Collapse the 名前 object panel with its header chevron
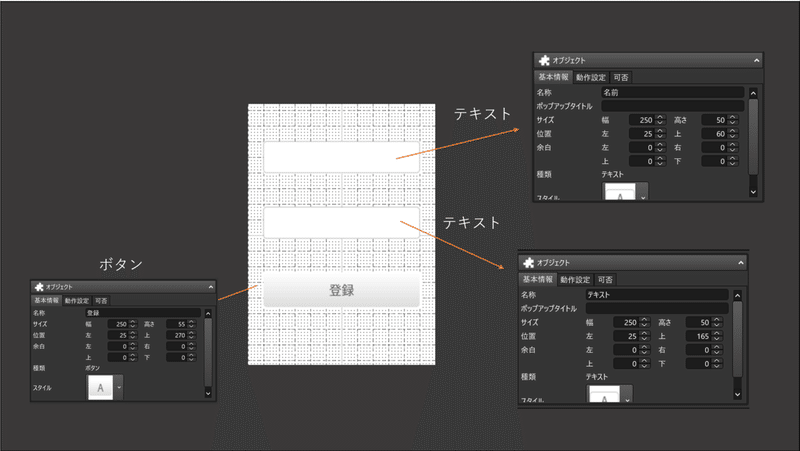The width and height of the screenshot is (800, 451). pos(757,60)
